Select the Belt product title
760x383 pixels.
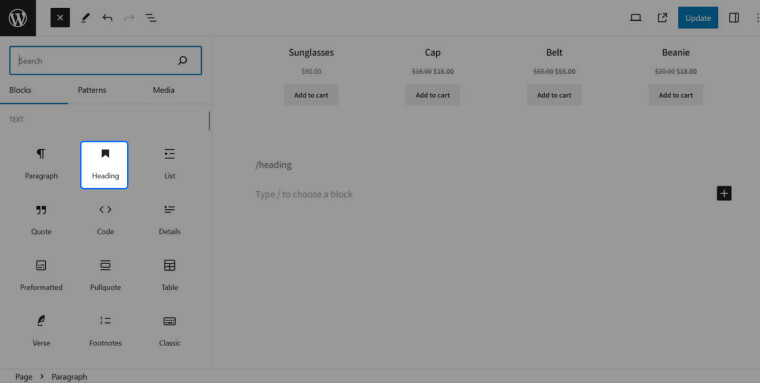pyautogui.click(x=554, y=52)
